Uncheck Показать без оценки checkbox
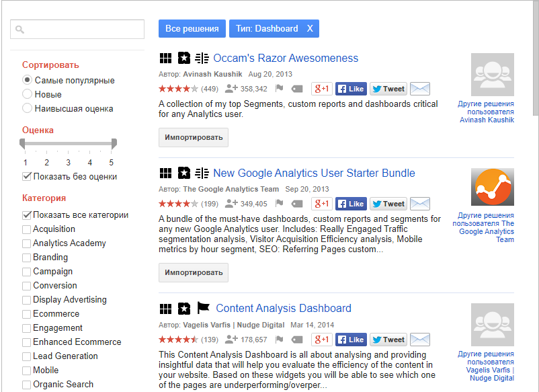Image resolution: width=539 pixels, height=392 pixels. pos(26,176)
